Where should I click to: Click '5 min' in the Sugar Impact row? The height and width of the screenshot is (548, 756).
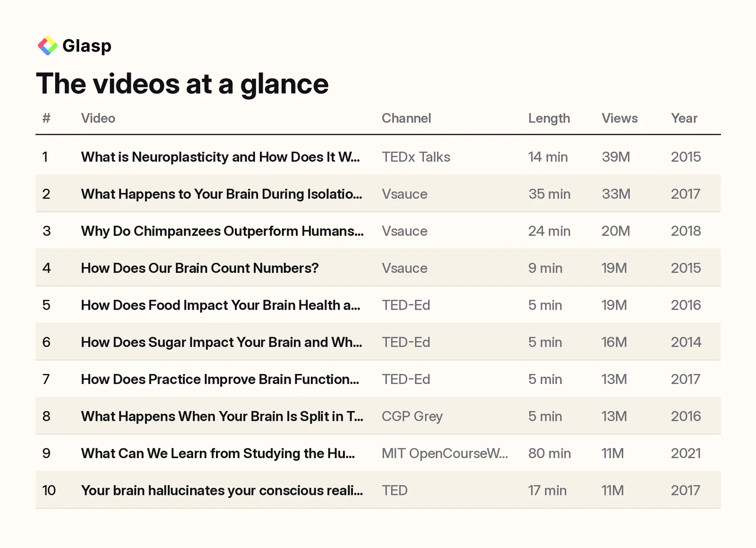coord(545,342)
